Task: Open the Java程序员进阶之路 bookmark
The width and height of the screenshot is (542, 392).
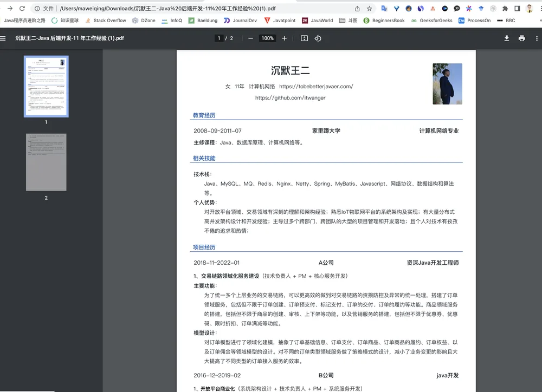Action: pos(24,21)
